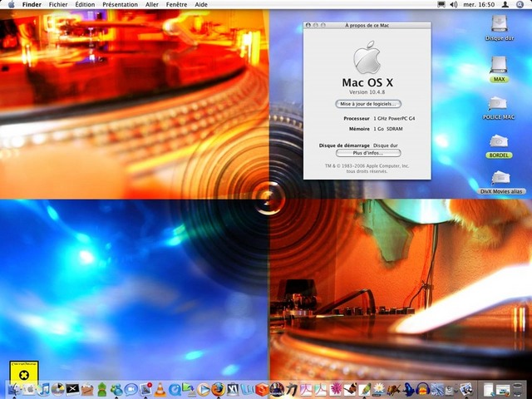Click Version 10.4.8 text

click(367, 92)
